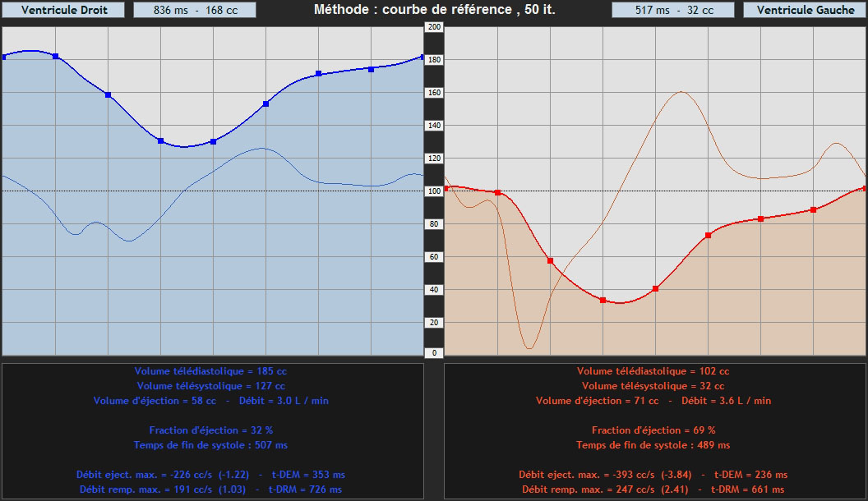Click 'Volume télédiastolique = 185 cc' text

click(x=211, y=371)
